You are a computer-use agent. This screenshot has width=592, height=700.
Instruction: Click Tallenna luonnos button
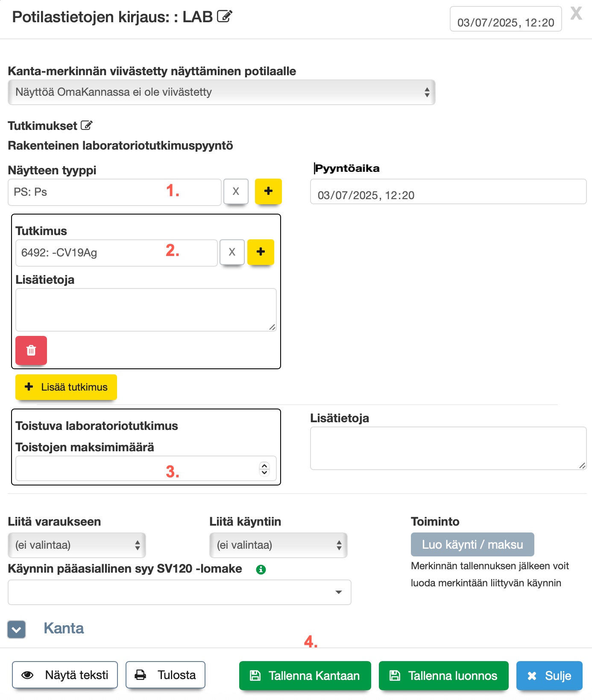coord(443,675)
